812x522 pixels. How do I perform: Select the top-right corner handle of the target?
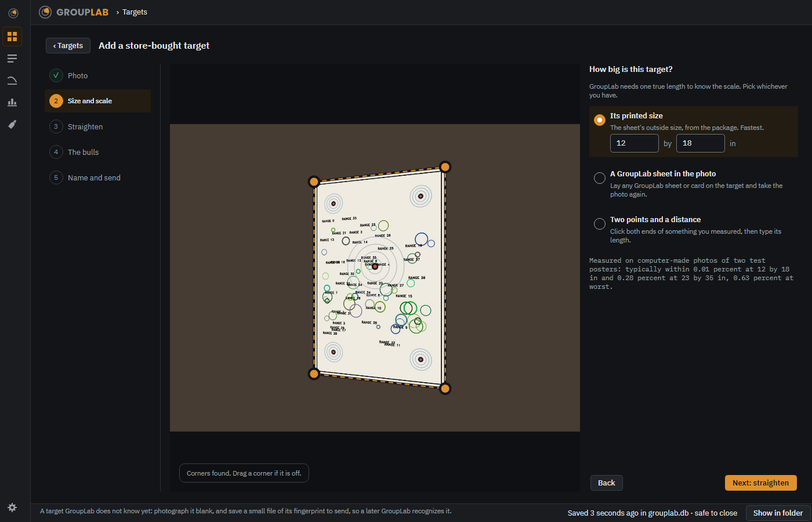pyautogui.click(x=445, y=167)
